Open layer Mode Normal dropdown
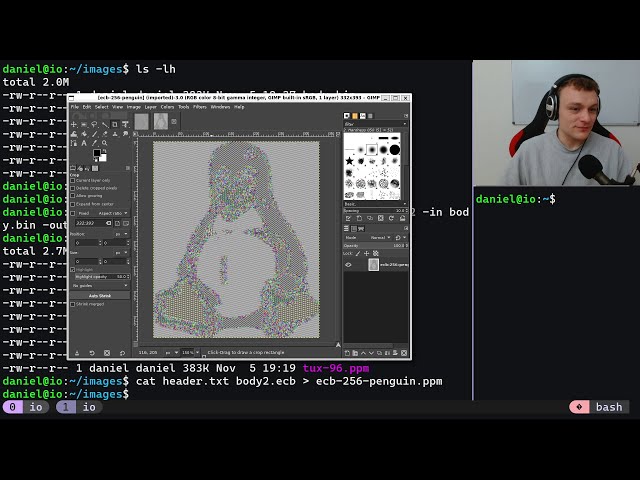 coord(380,238)
